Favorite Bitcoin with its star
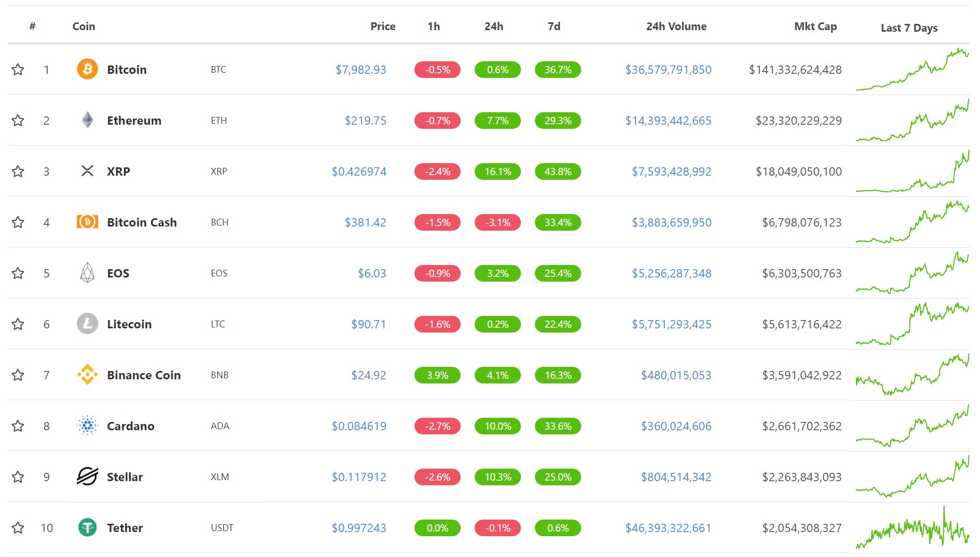The width and height of the screenshot is (980, 557). (x=18, y=69)
